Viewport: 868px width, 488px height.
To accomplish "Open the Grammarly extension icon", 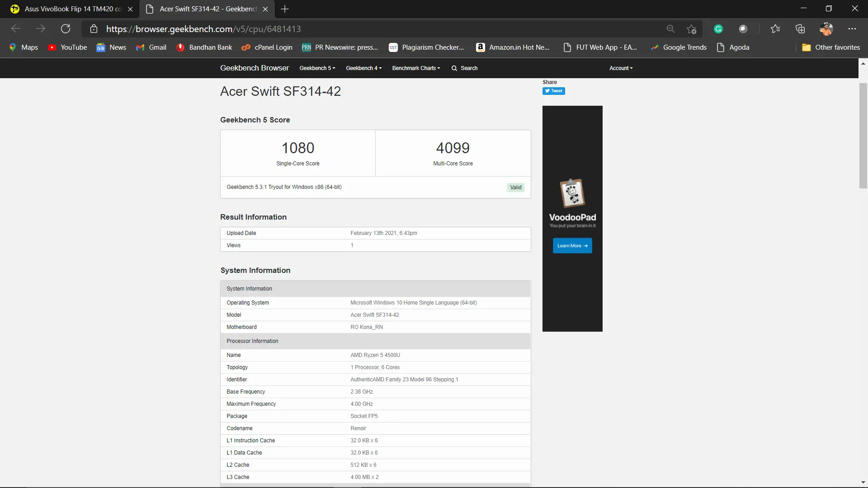I will [x=718, y=29].
